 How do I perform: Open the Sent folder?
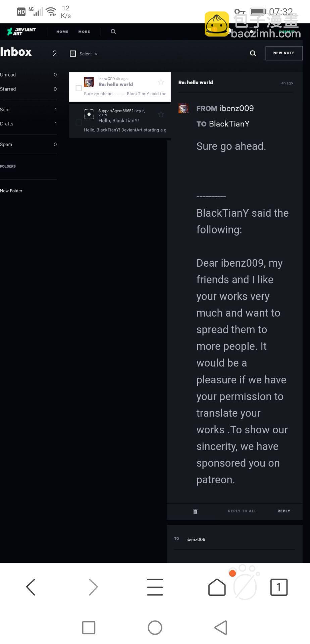tap(5, 110)
